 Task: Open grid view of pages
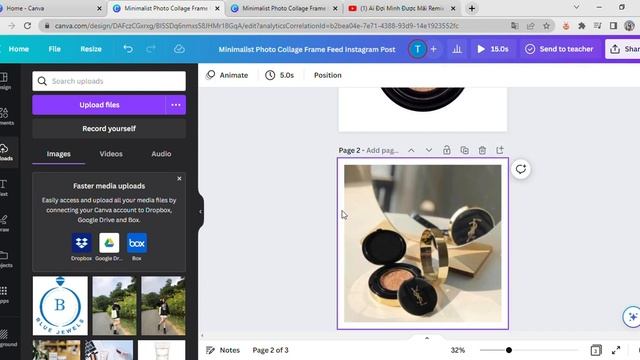[596, 350]
